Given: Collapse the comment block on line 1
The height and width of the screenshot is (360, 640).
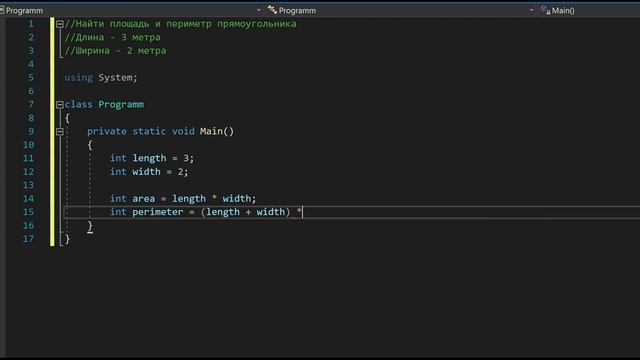Looking at the screenshot, I should pos(60,24).
